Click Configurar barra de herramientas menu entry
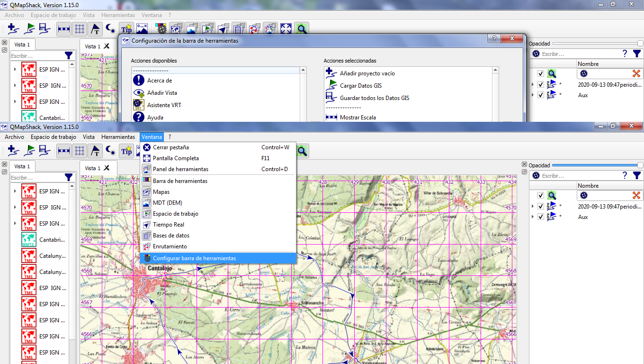Viewport: 644px width, 364px height. [x=218, y=258]
